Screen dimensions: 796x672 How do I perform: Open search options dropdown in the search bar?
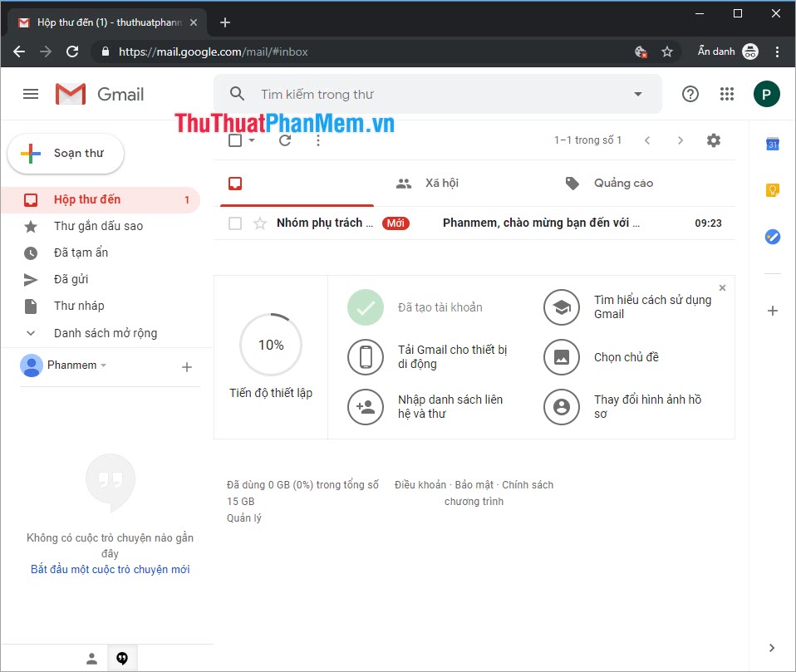(x=637, y=94)
